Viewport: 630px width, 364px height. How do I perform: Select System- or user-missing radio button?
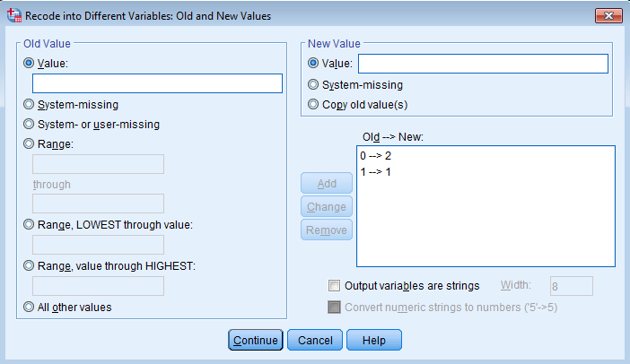(x=30, y=125)
